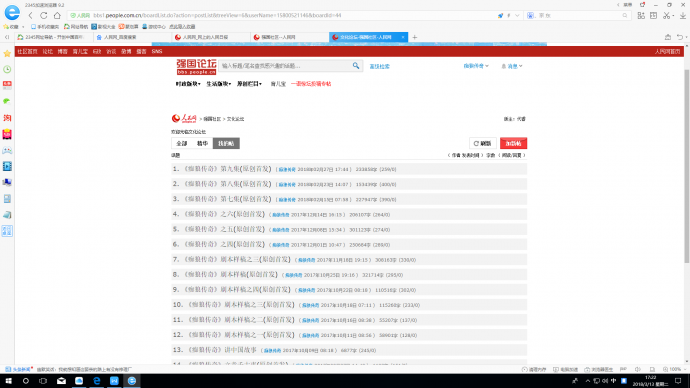Click the forum search magnifier icon

[356, 66]
